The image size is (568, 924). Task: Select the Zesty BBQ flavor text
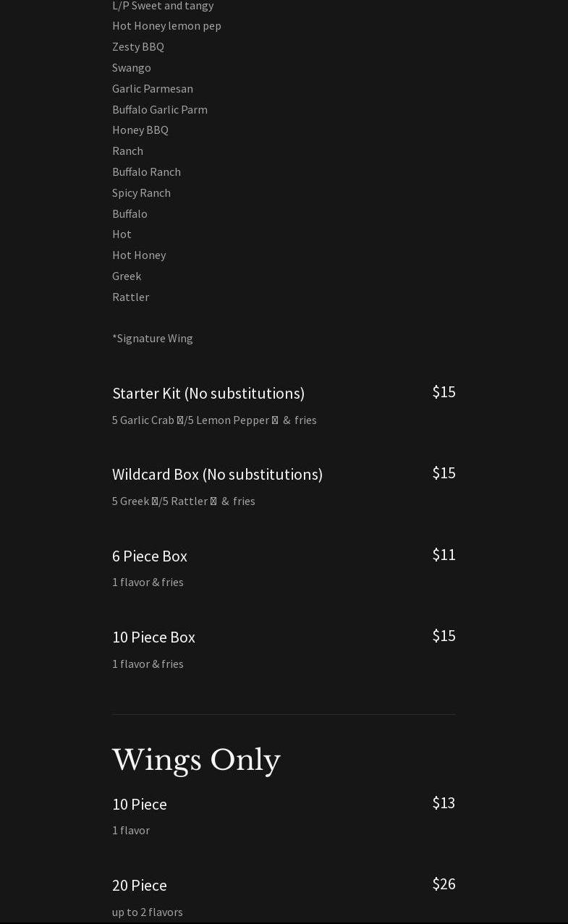pyautogui.click(x=138, y=46)
